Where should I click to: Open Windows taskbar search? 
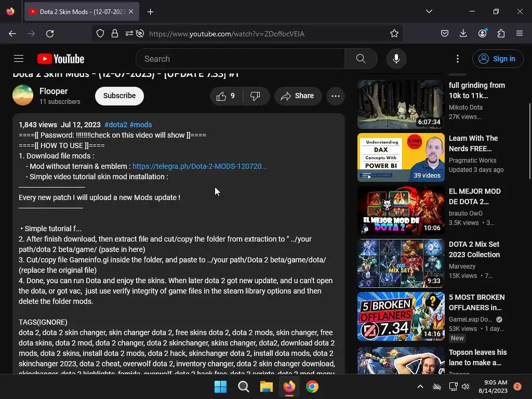[x=244, y=387]
